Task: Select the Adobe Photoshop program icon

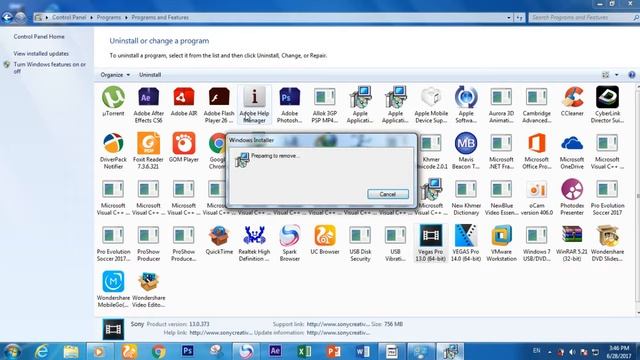Action: click(289, 104)
